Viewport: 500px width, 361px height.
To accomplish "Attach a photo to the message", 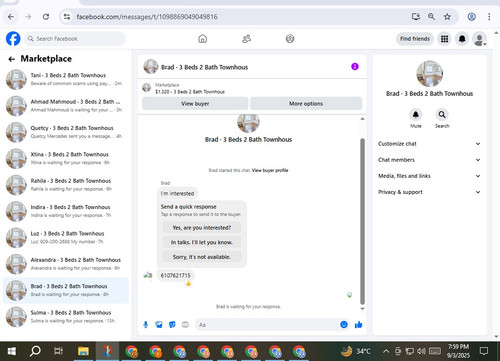I will point(159,324).
